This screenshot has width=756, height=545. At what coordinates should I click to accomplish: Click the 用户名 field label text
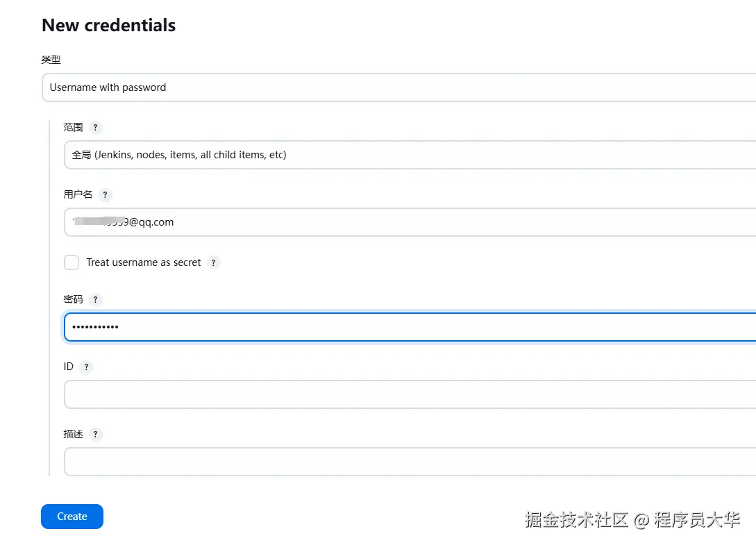point(78,194)
